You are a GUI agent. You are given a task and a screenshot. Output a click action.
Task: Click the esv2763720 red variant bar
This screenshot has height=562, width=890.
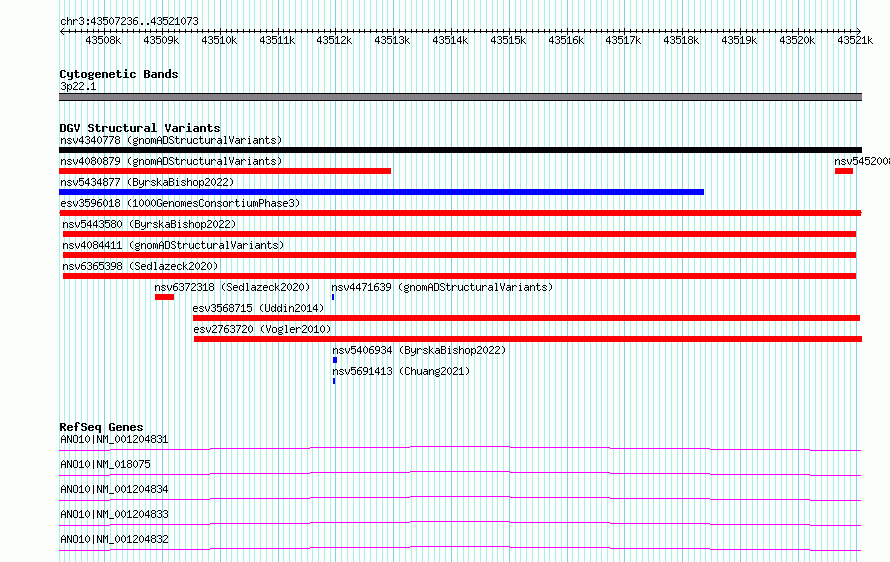528,339
